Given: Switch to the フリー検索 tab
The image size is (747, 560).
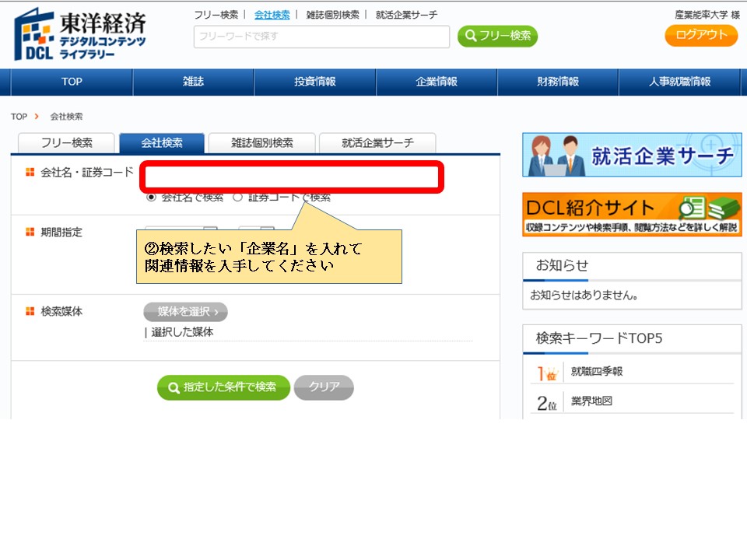Looking at the screenshot, I should point(66,143).
